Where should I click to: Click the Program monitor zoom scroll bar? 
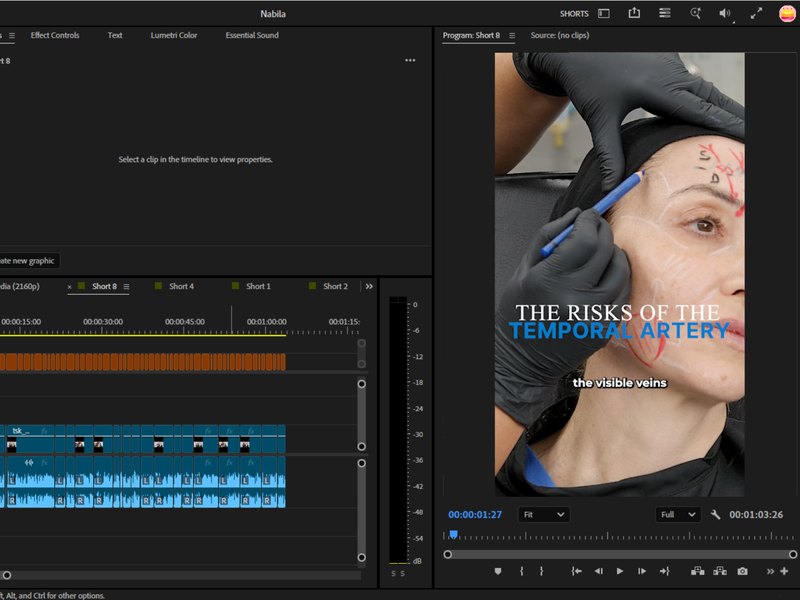coord(620,555)
